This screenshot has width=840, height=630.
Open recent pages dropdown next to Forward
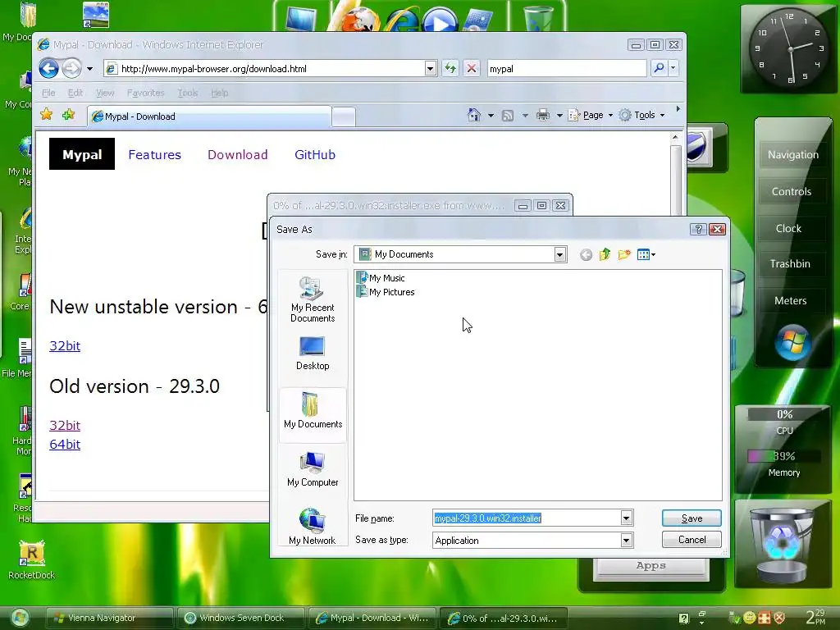coord(89,69)
